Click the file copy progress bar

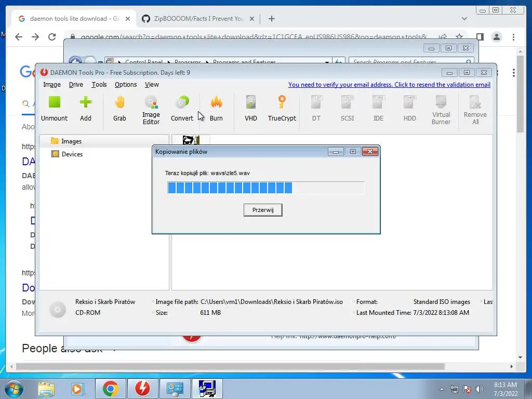click(266, 188)
